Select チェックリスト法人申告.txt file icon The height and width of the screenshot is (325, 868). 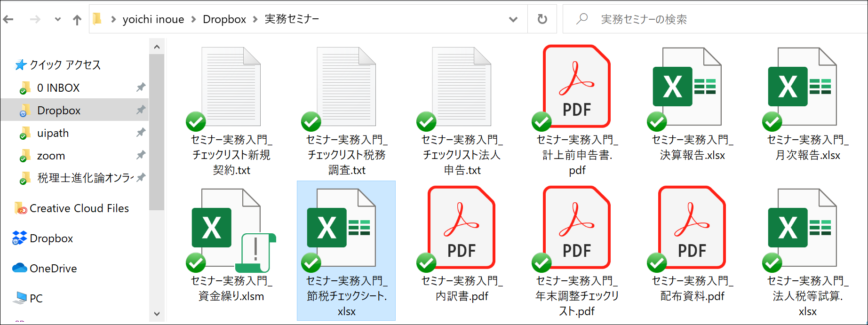461,87
